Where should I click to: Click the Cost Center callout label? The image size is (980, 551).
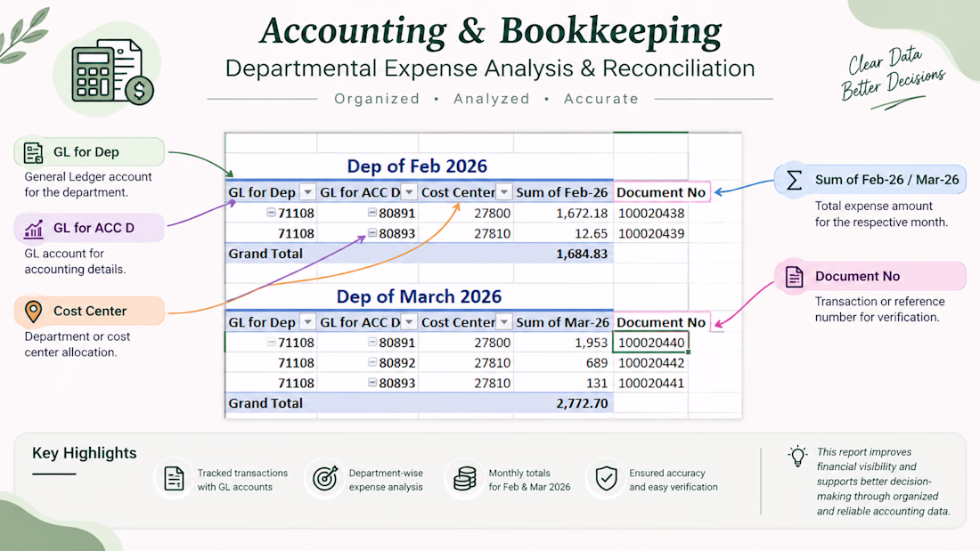[x=90, y=312]
